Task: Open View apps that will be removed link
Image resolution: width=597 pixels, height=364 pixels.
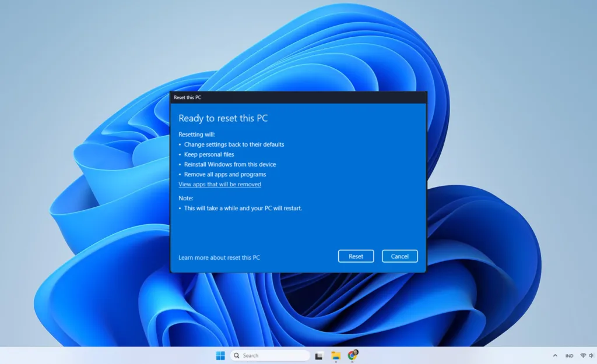Action: tap(220, 185)
